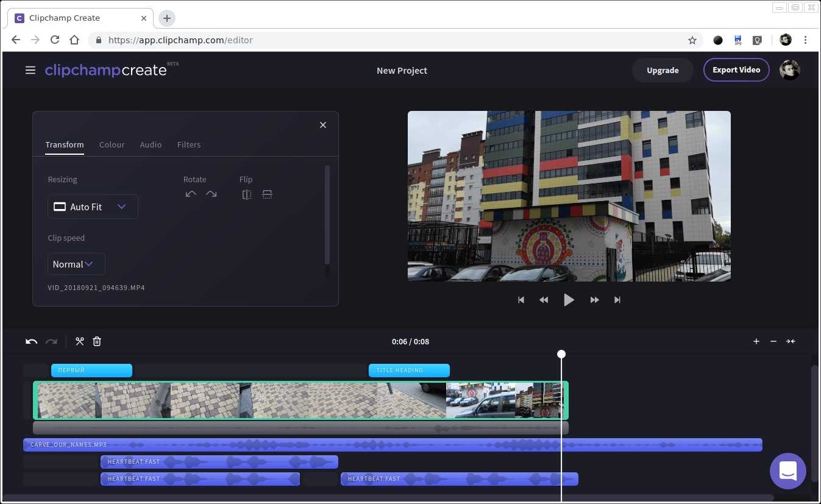The image size is (821, 504).
Task: Bookmark this page with star icon
Action: [x=692, y=40]
